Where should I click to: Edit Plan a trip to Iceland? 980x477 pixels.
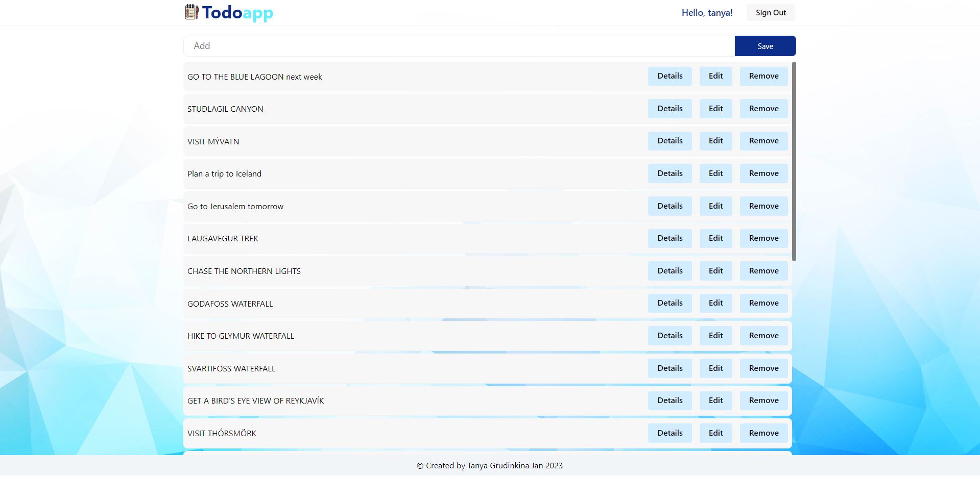pyautogui.click(x=715, y=173)
